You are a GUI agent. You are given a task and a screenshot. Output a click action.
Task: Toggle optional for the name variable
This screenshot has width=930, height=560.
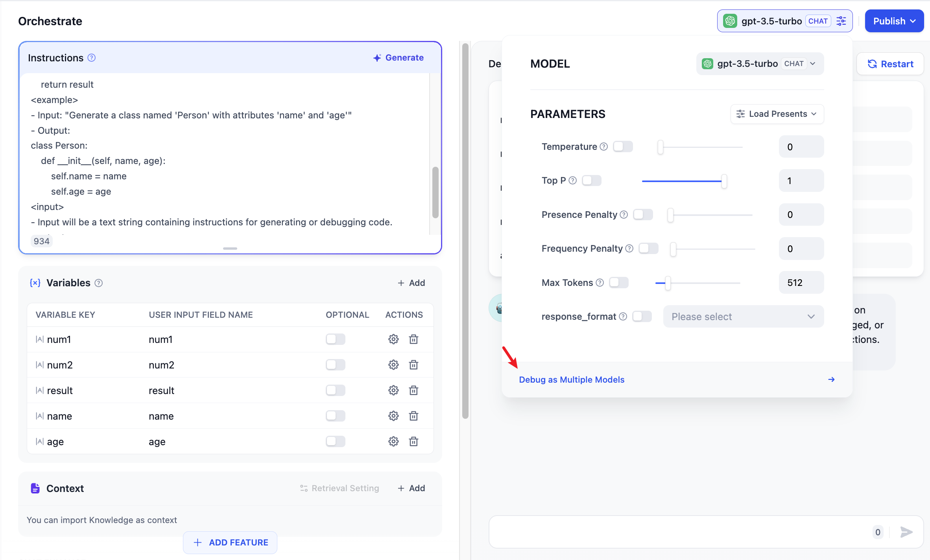pos(336,416)
